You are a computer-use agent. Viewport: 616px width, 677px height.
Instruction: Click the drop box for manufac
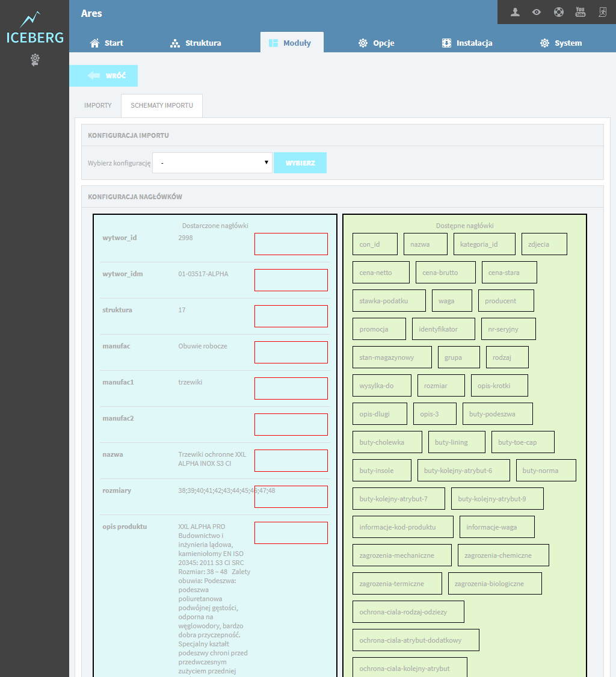click(x=291, y=352)
